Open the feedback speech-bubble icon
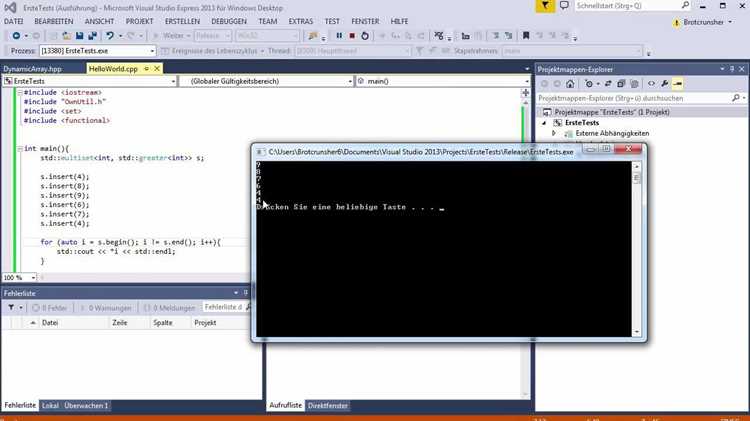Screen dimensions: 750x421 [x=564, y=6]
